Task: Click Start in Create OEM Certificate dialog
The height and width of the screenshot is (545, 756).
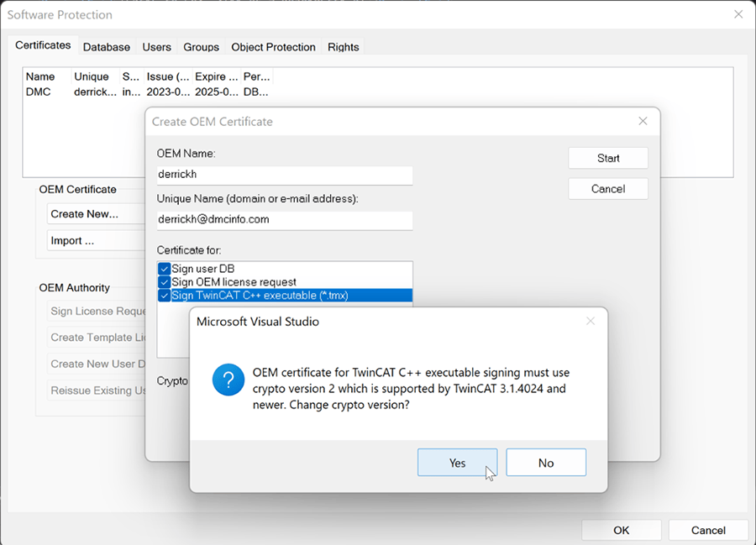Action: [x=608, y=158]
